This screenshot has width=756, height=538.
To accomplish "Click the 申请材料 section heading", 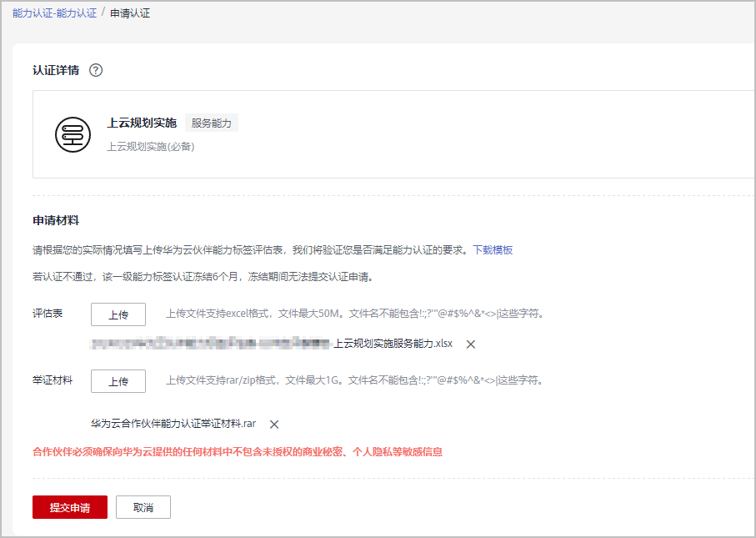I will 56,220.
